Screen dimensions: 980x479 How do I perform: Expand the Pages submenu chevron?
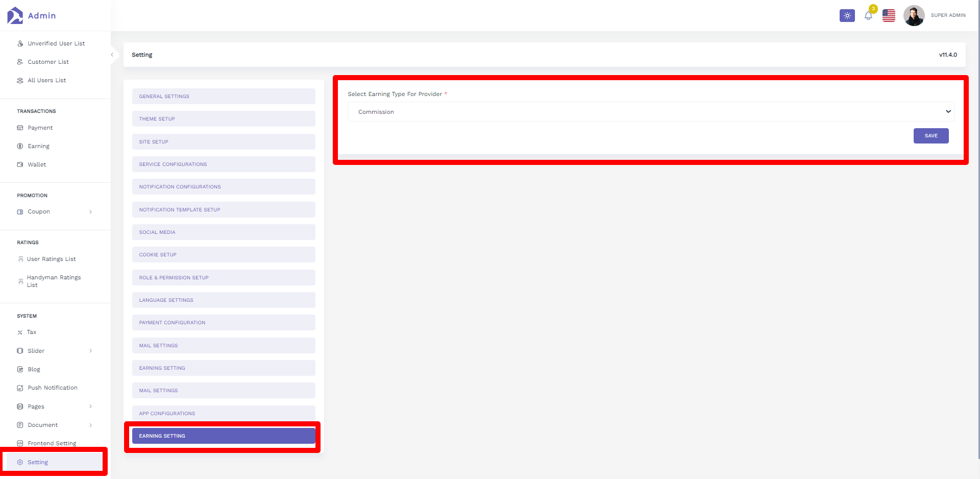pos(91,406)
